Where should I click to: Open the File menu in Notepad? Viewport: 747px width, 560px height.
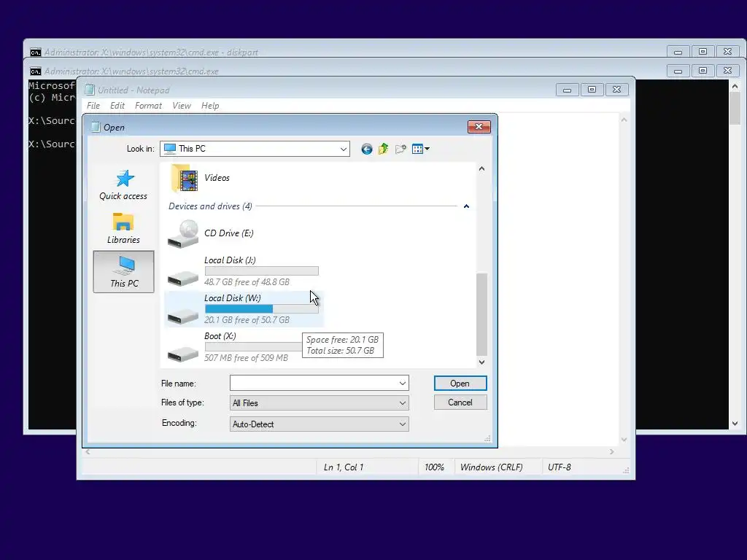coord(93,106)
